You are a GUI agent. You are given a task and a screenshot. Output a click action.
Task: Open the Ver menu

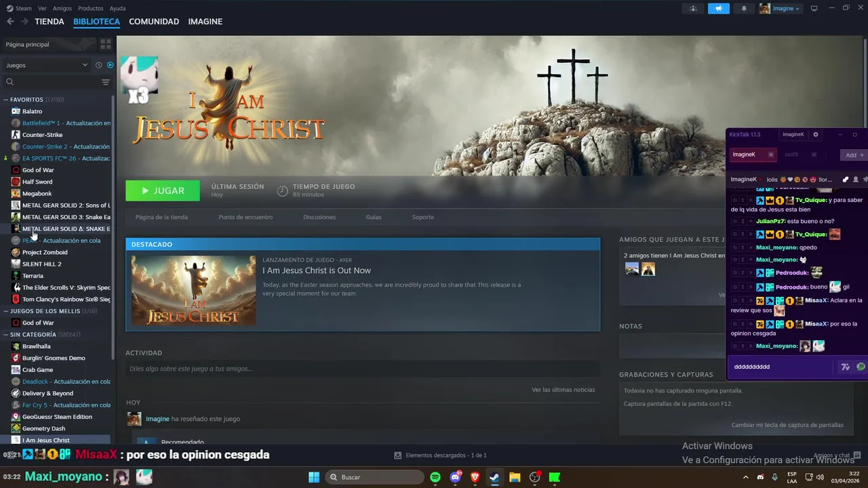42,8
